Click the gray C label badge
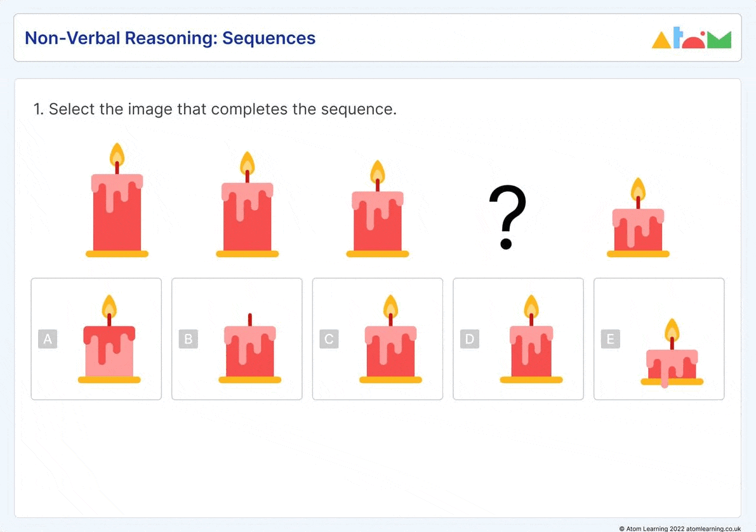The image size is (756, 532). (329, 339)
